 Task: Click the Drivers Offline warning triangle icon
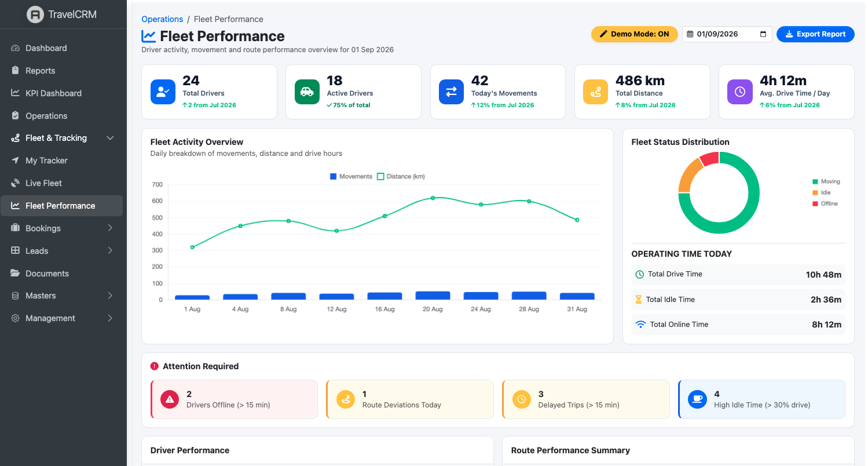(170, 399)
